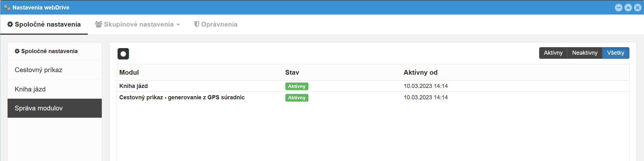The width and height of the screenshot is (644, 161).
Task: Click the gear settings button above the table
Action: click(x=123, y=54)
